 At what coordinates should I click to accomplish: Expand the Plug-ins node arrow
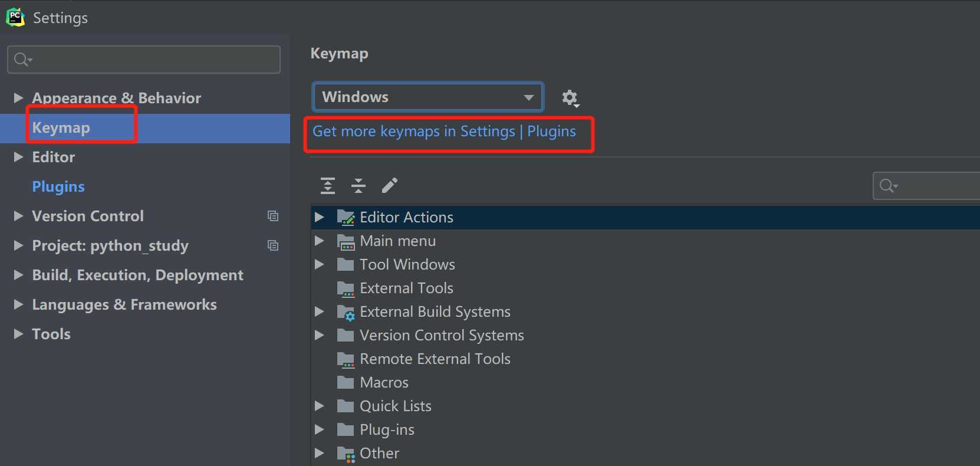coord(320,429)
